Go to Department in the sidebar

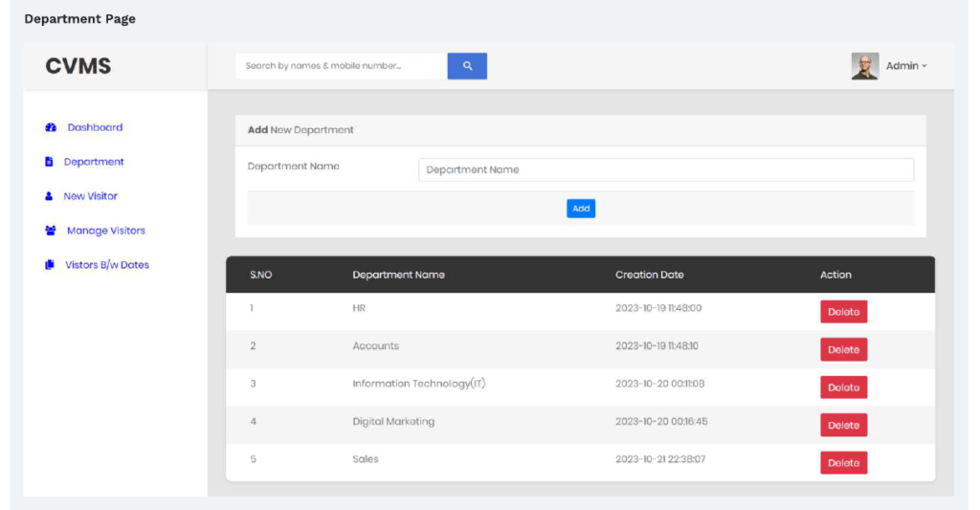pos(94,162)
